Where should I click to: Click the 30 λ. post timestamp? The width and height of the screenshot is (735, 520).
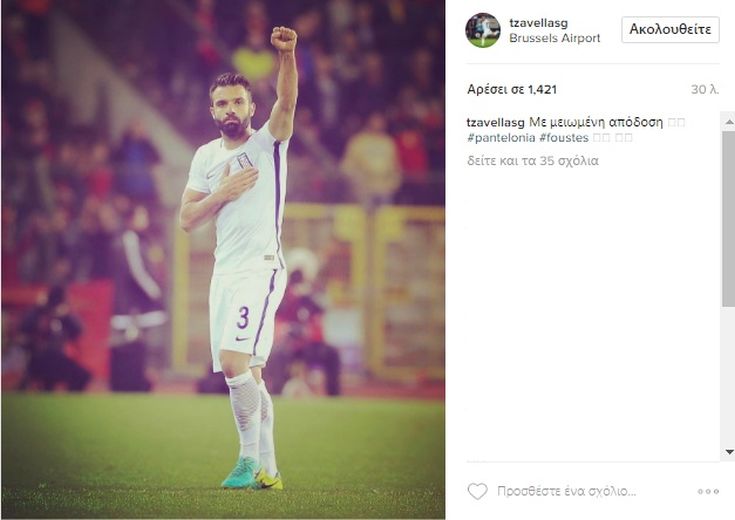pyautogui.click(x=705, y=89)
